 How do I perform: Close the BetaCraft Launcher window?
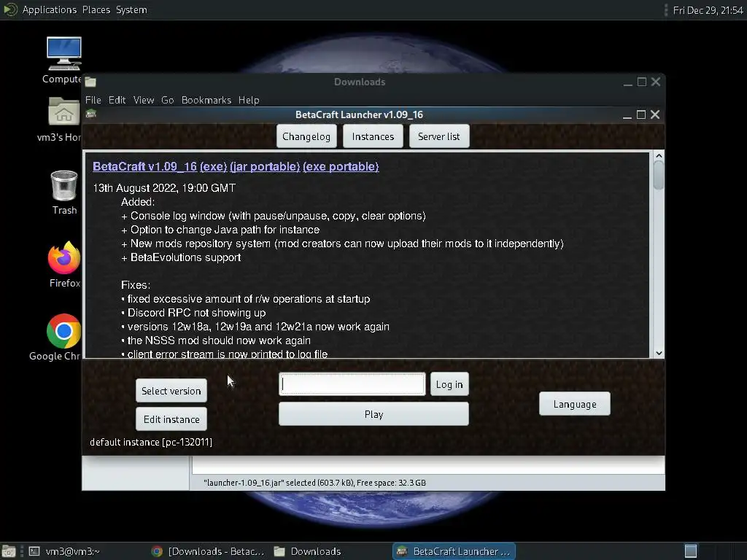coord(655,114)
